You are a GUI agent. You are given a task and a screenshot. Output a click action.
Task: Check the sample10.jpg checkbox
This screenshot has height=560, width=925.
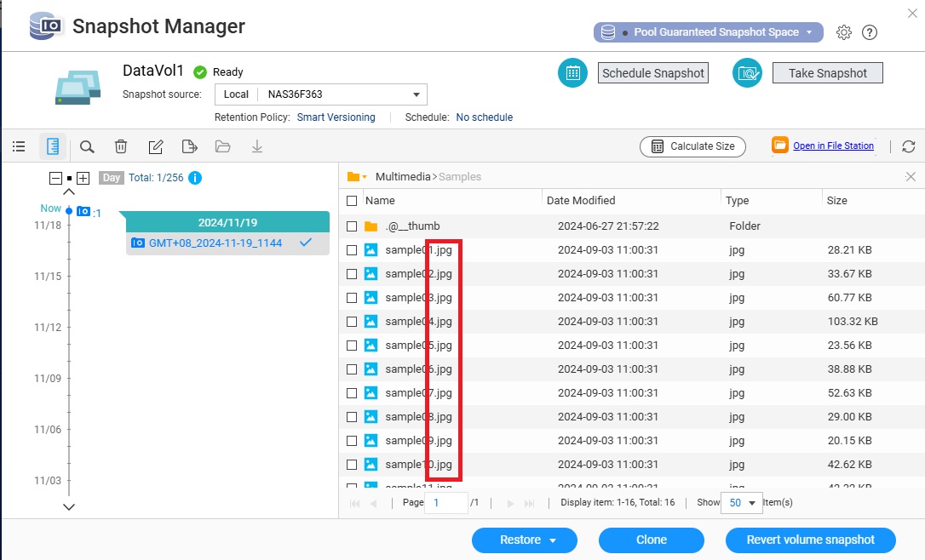[x=352, y=465]
